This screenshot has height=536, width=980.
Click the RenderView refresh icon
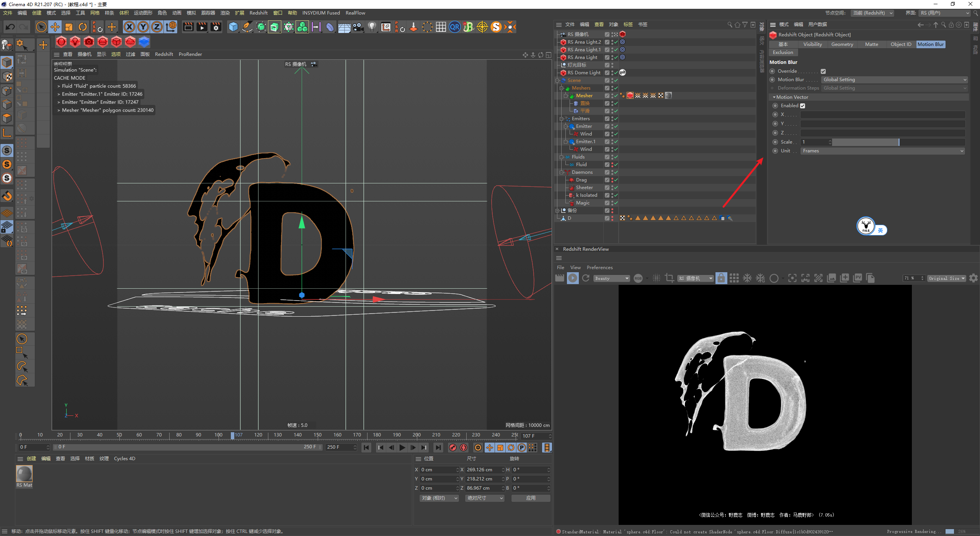(586, 278)
